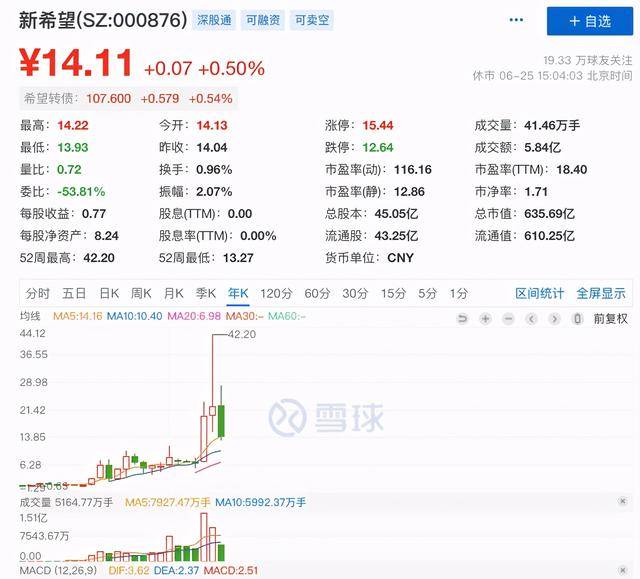640x579 pixels.
Task: Switch chart to 120分 interval
Action: pyautogui.click(x=276, y=293)
